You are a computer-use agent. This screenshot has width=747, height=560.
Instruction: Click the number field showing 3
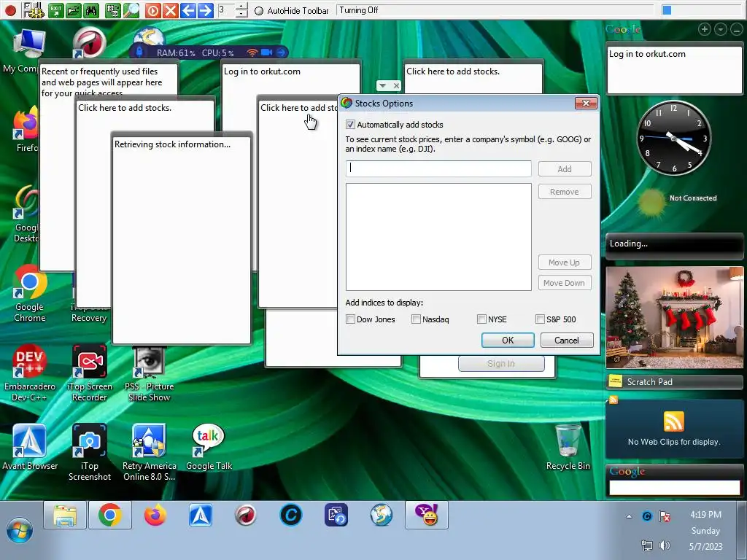coord(226,10)
